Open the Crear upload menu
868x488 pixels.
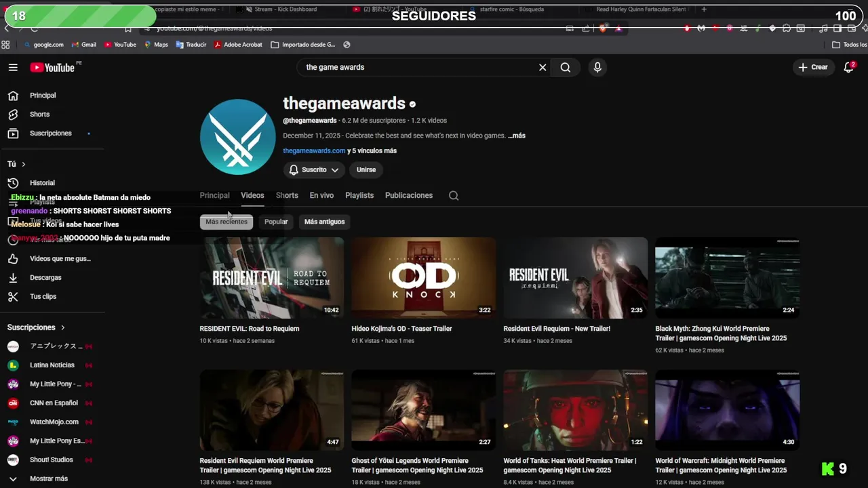coord(813,67)
